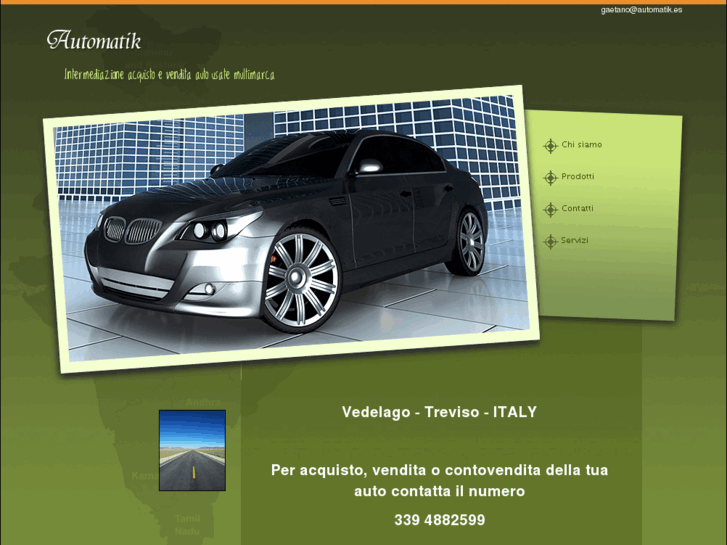This screenshot has width=727, height=545.
Task: Click the Automatik logo title
Action: point(94,40)
